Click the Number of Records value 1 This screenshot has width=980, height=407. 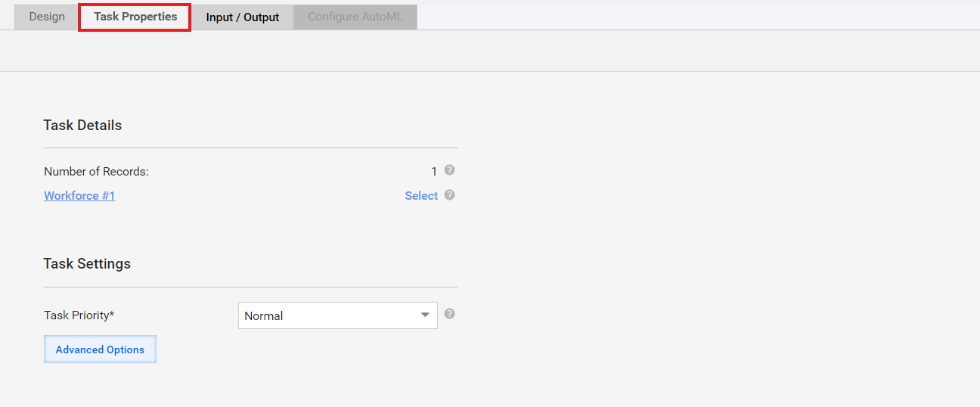[x=434, y=172]
